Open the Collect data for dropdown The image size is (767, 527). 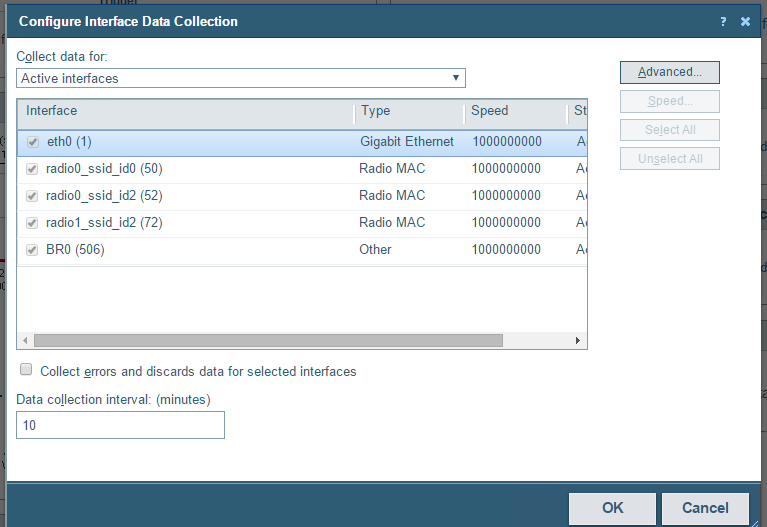pyautogui.click(x=241, y=78)
